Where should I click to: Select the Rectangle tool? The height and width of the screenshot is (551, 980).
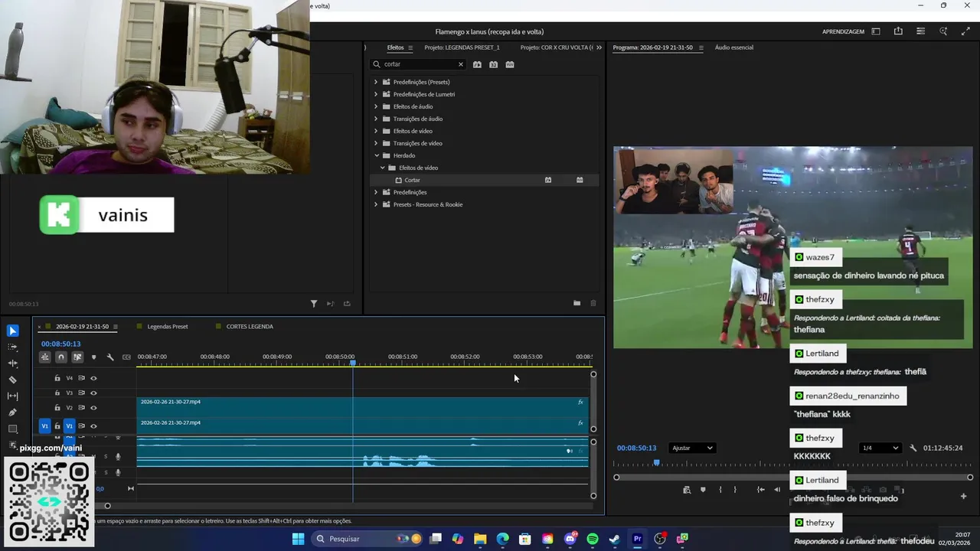click(x=12, y=429)
